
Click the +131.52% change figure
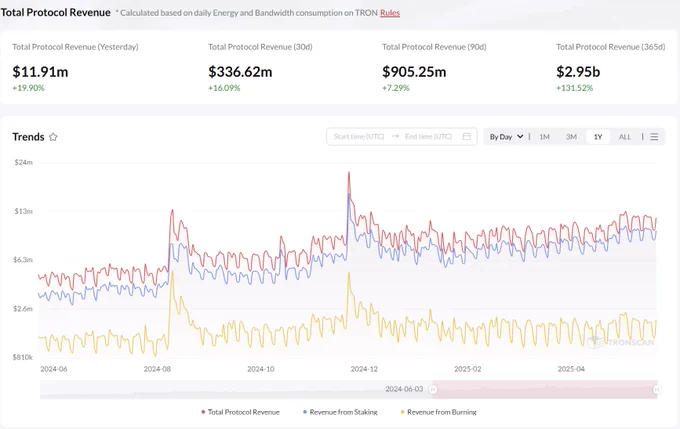[x=575, y=88]
